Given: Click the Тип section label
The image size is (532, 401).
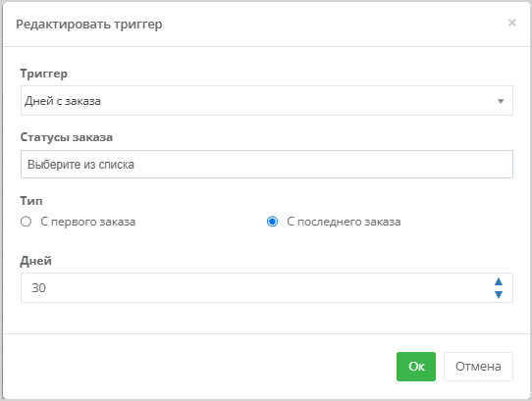Looking at the screenshot, I should 31,201.
